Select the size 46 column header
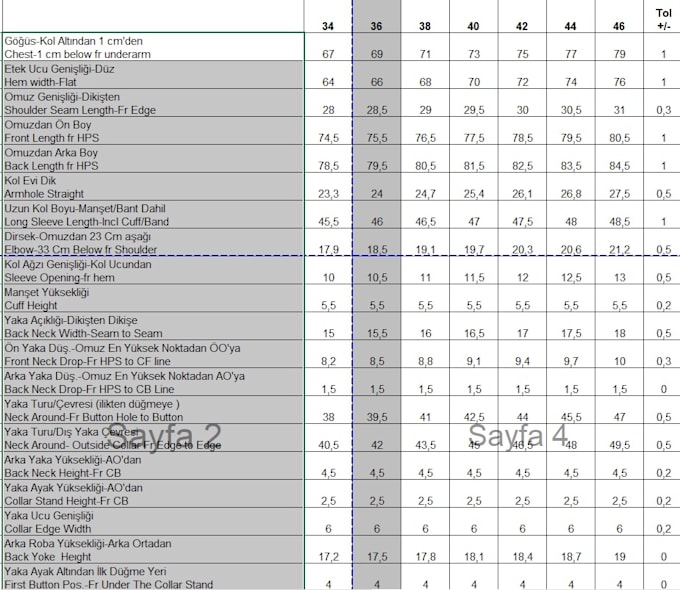This screenshot has width=680, height=590. click(619, 16)
